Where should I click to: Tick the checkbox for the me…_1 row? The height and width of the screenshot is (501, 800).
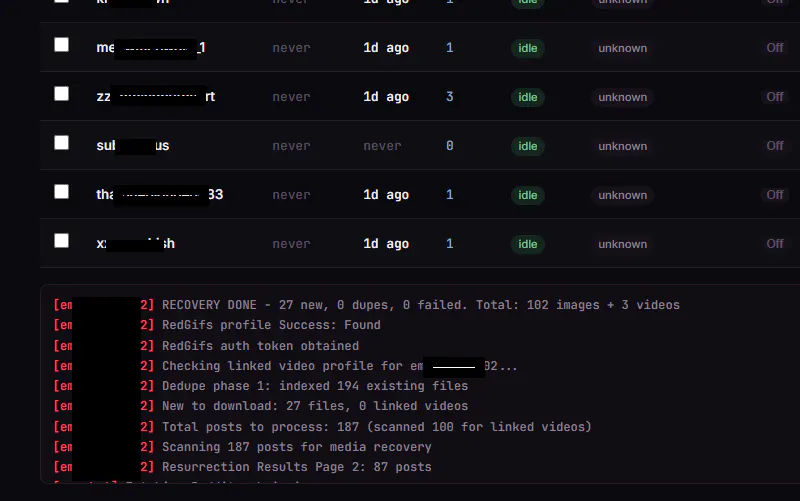(61, 45)
